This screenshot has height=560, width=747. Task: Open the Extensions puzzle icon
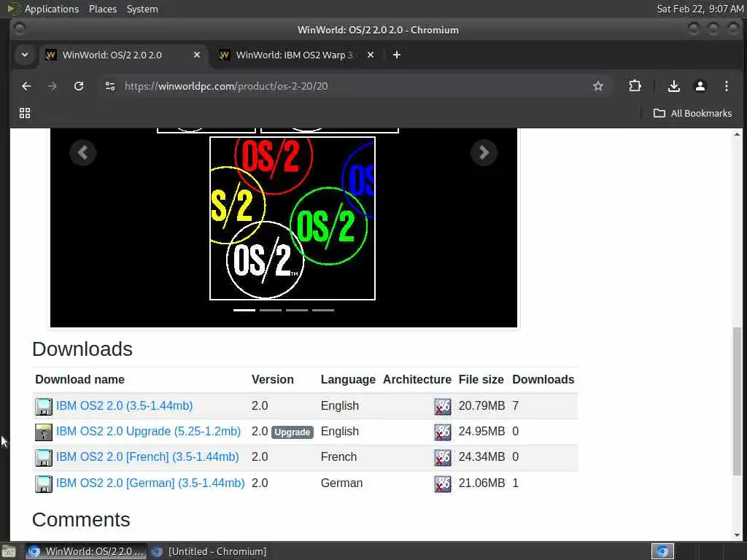click(x=635, y=86)
